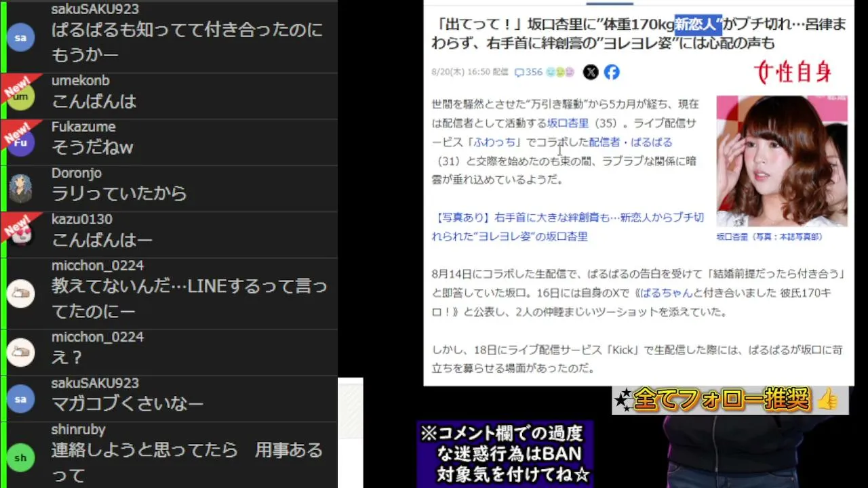The height and width of the screenshot is (488, 868).
Task: Share the article on Facebook
Action: (612, 72)
